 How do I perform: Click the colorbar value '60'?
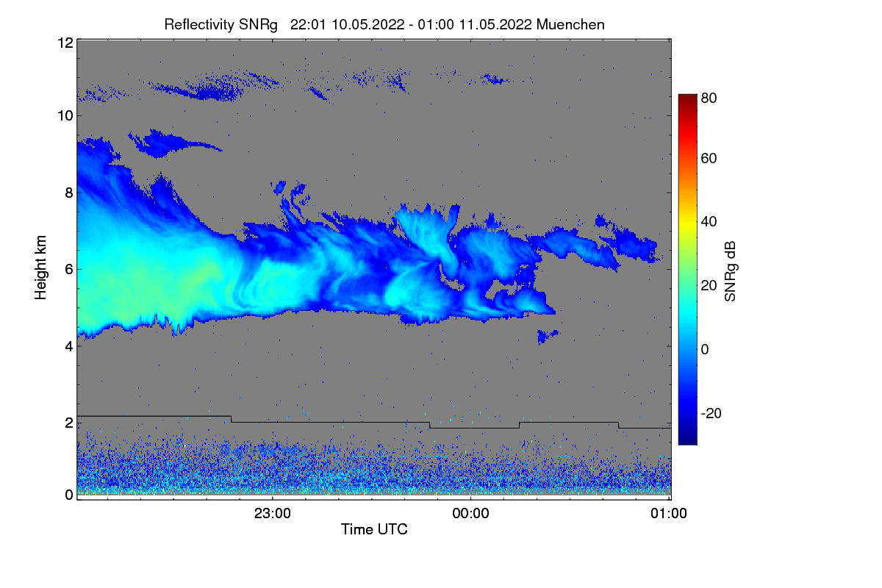coord(709,158)
